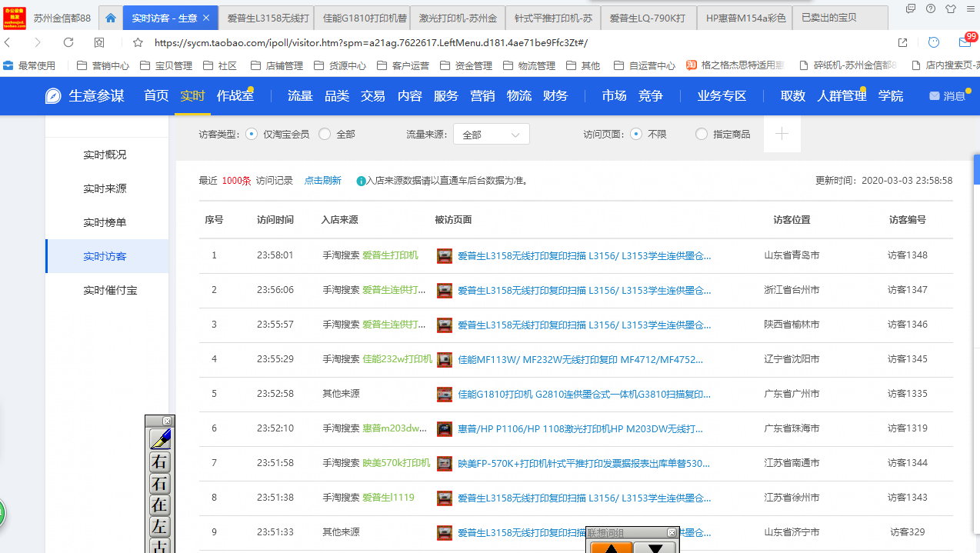Open 店铺管理 bookmark folder
This screenshot has height=553, width=980.
coord(277,65)
